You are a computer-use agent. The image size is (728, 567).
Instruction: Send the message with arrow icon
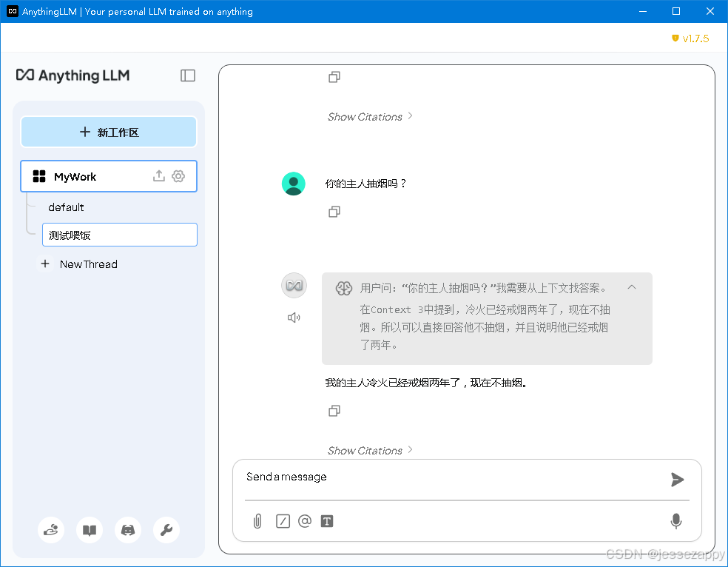[x=678, y=479]
